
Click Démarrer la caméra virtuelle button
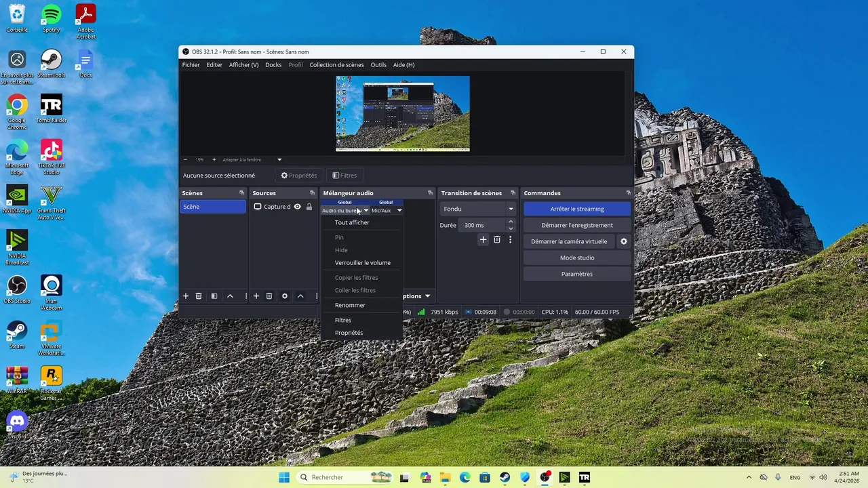click(569, 241)
